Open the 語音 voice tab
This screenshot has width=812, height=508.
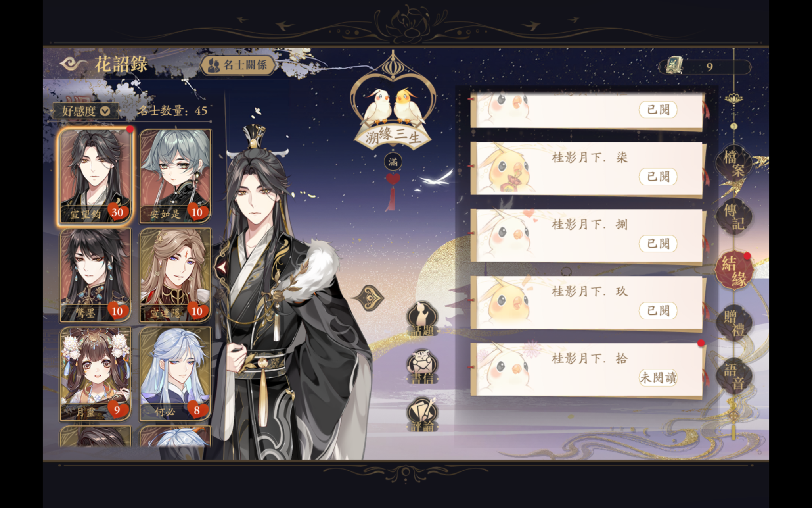click(x=733, y=376)
